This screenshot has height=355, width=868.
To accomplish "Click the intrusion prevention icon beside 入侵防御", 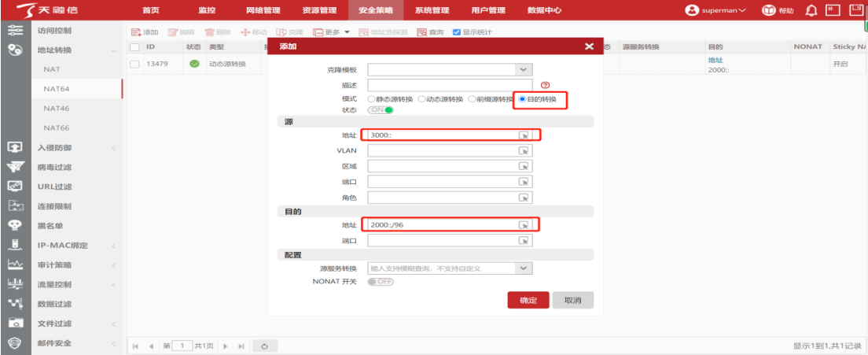I will [x=15, y=147].
